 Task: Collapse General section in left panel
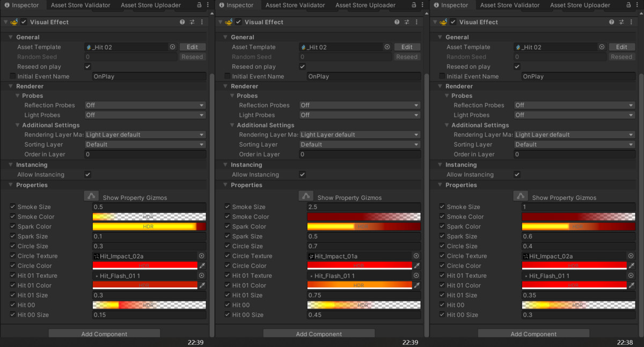pos(11,37)
